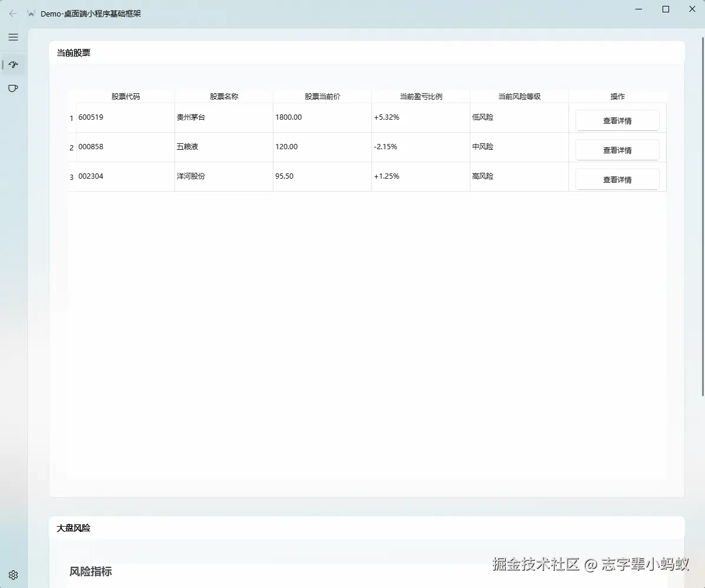Open details for 五粮液
705x588 pixels.
tap(617, 149)
